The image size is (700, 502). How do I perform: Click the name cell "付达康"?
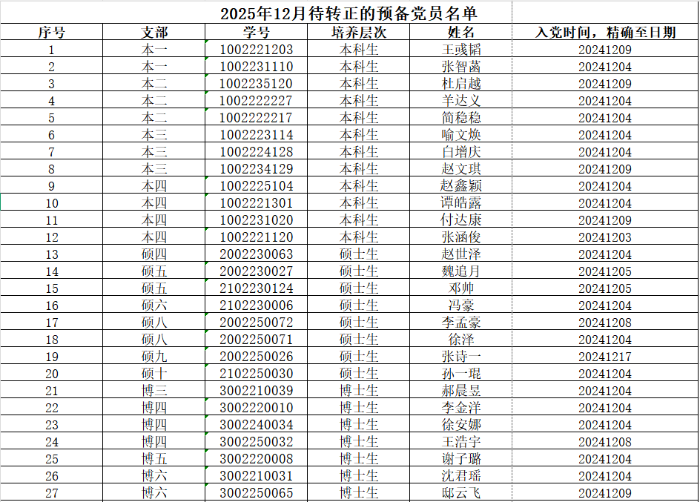coord(461,220)
